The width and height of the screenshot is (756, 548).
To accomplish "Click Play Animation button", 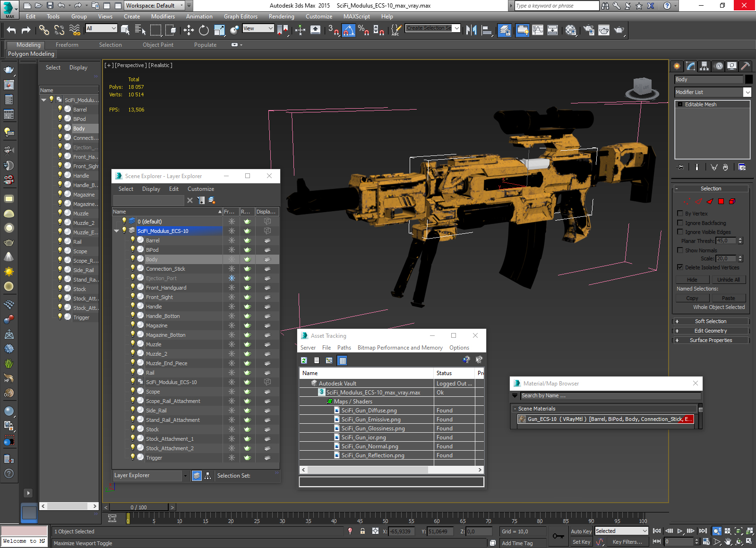I will click(679, 531).
